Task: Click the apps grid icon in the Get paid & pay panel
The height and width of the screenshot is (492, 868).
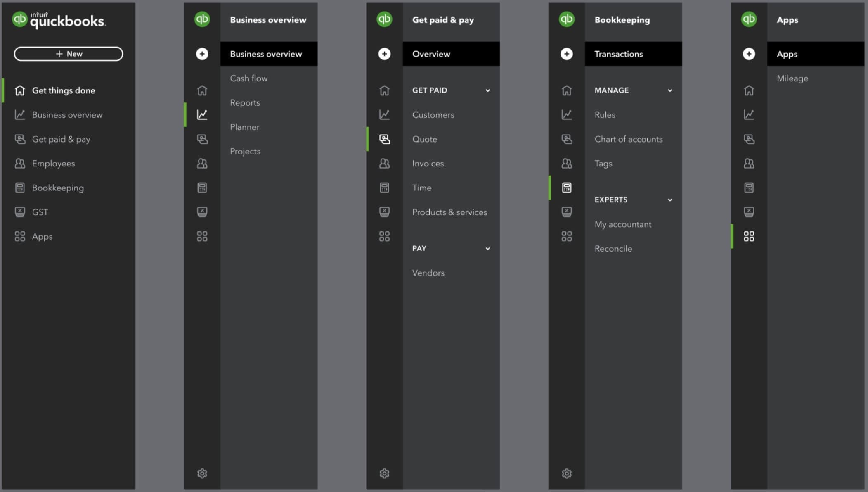Action: [385, 236]
